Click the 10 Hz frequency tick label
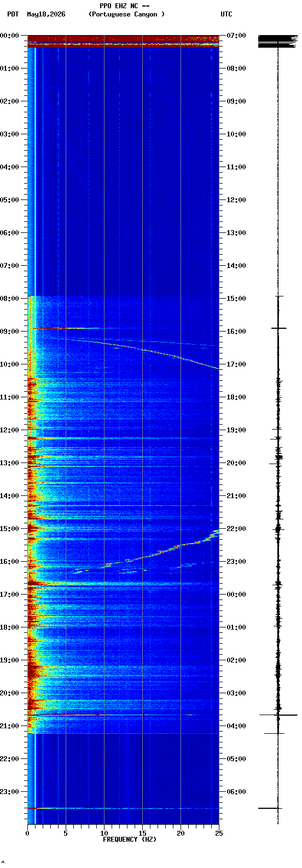302x868 pixels. coord(104,833)
